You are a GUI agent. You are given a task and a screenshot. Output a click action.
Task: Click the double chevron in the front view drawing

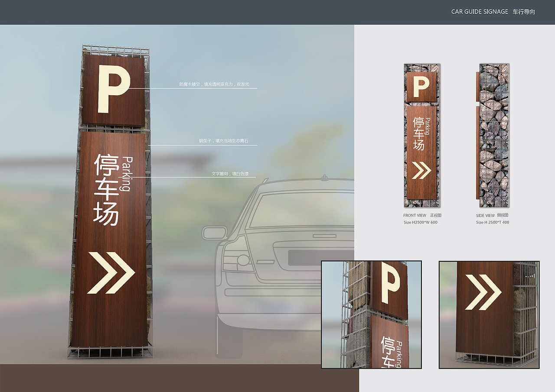tap(421, 170)
